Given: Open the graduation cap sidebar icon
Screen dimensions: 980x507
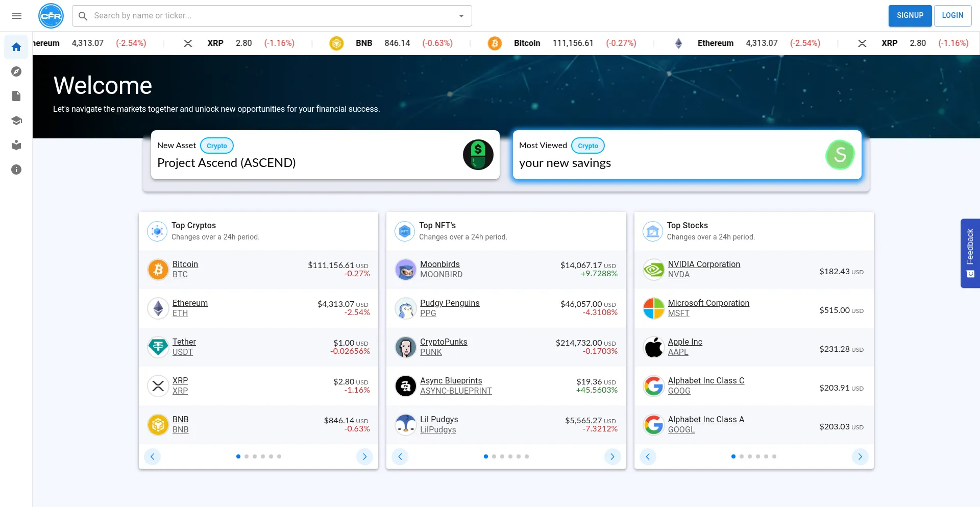Looking at the screenshot, I should (x=16, y=120).
